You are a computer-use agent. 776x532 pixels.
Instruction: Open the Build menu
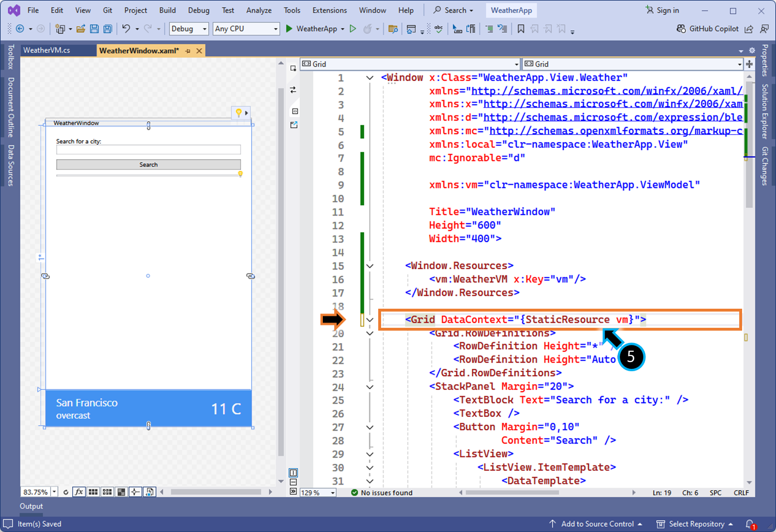pyautogui.click(x=168, y=10)
